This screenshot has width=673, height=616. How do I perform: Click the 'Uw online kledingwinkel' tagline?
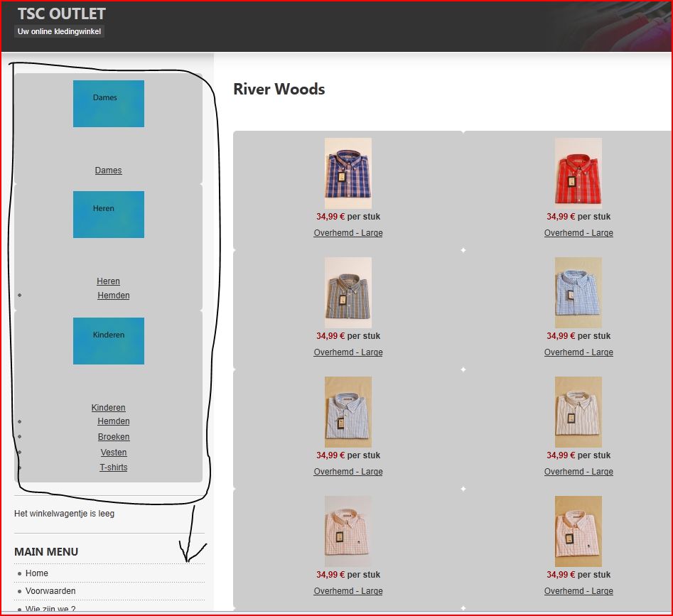(x=59, y=31)
